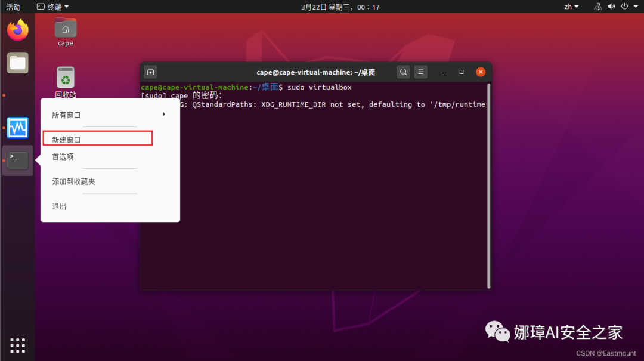The image size is (644, 361).
Task: Open 所有窗口 menu entry
Action: [110, 115]
